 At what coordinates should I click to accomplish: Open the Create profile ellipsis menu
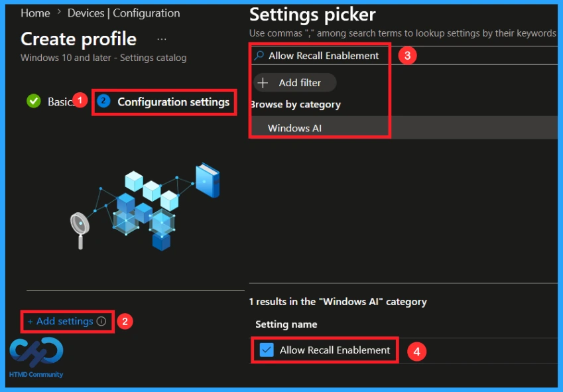(162, 39)
